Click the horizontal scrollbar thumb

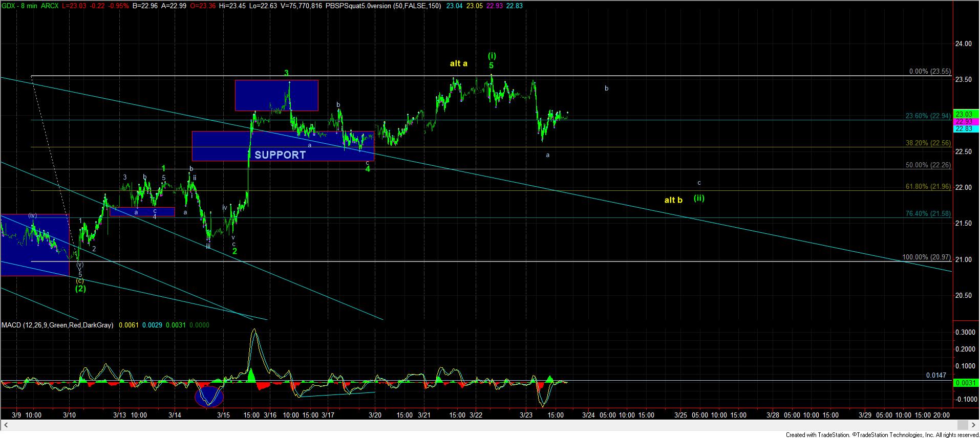(964, 425)
